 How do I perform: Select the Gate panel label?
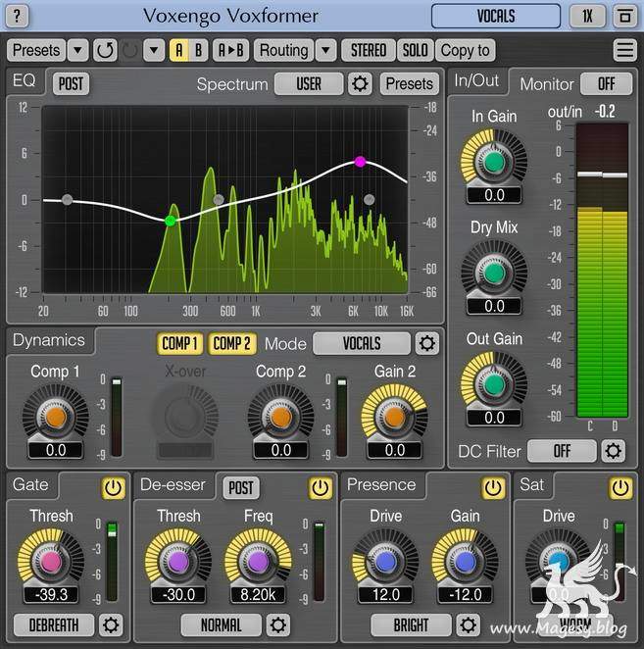point(30,484)
